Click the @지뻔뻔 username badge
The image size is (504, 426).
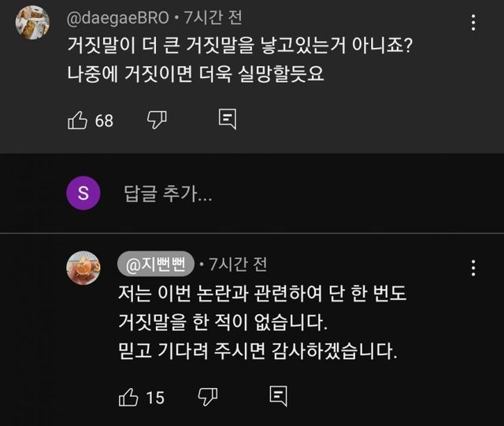[x=155, y=262]
